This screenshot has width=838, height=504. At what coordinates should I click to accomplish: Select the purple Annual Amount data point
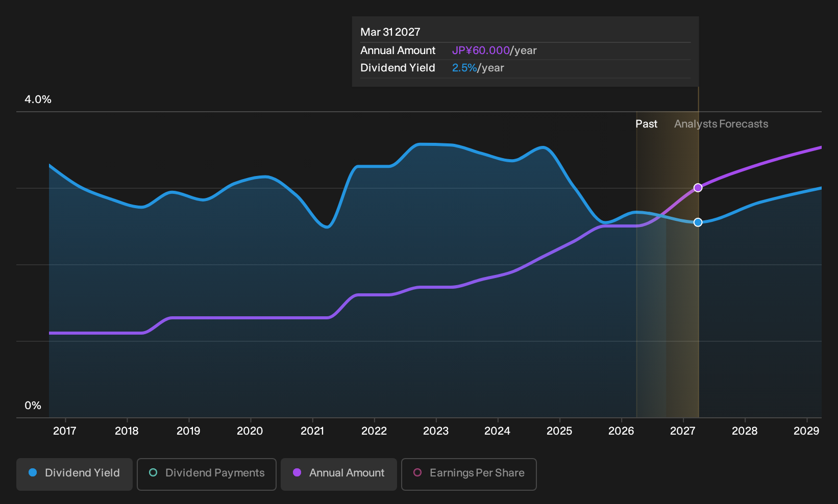point(698,188)
